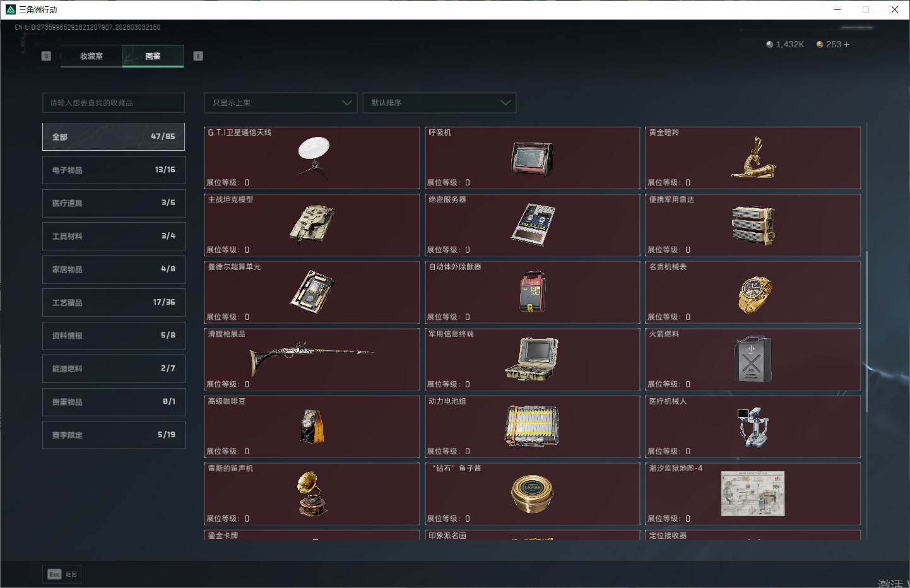Select the 动力电池组 battery pack image
The height and width of the screenshot is (588, 910).
tap(533, 426)
